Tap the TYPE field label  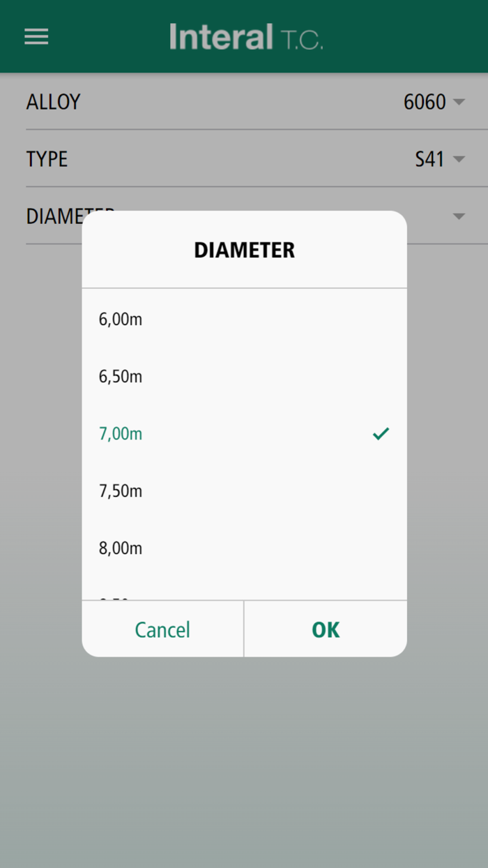(47, 159)
